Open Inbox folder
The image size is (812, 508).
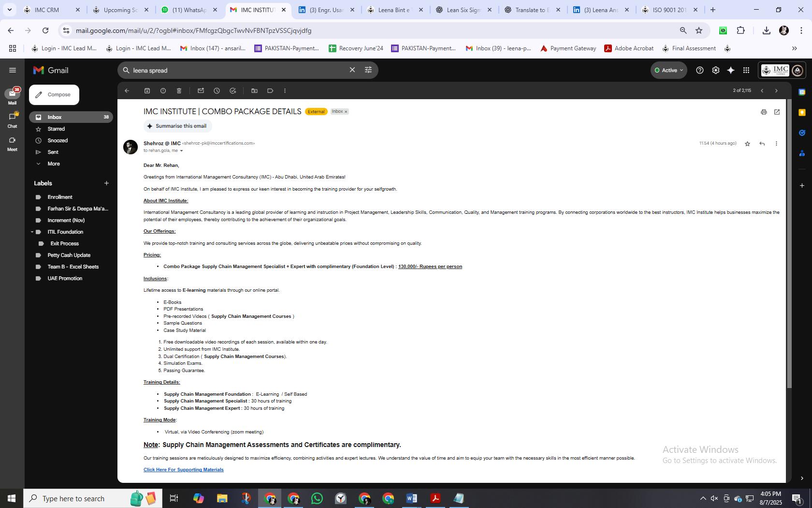click(71, 117)
